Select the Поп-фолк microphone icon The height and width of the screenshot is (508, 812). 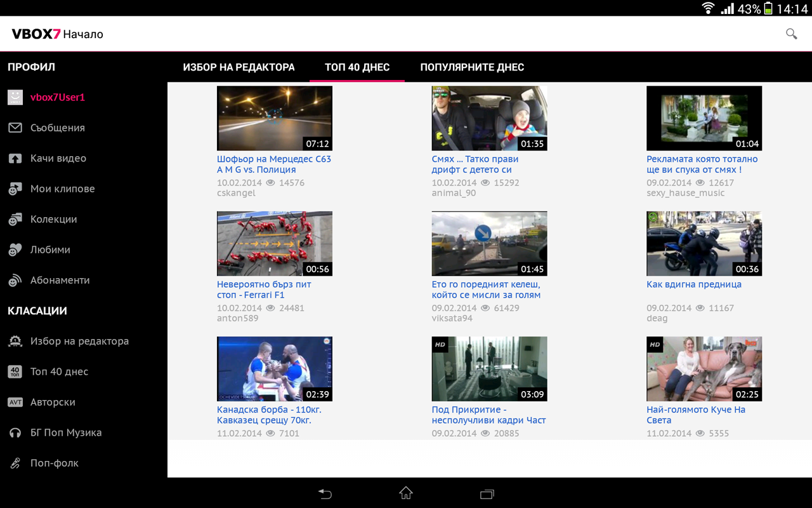15,463
